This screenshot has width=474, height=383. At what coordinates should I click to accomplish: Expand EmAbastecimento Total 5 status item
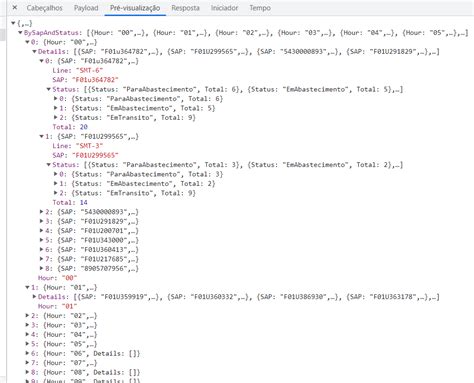point(56,108)
